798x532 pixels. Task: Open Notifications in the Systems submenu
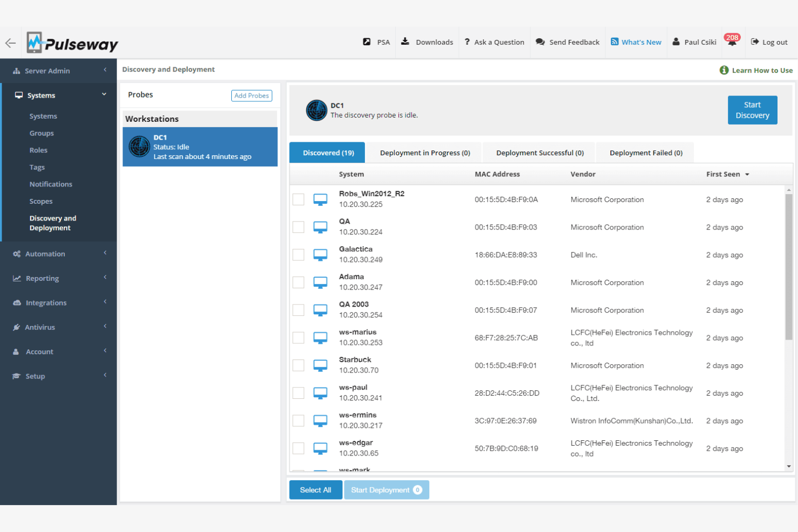tap(51, 184)
